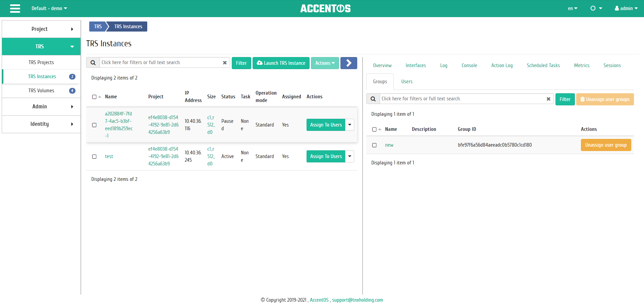Unassign user group 'new'
The height and width of the screenshot is (304, 644).
606,145
